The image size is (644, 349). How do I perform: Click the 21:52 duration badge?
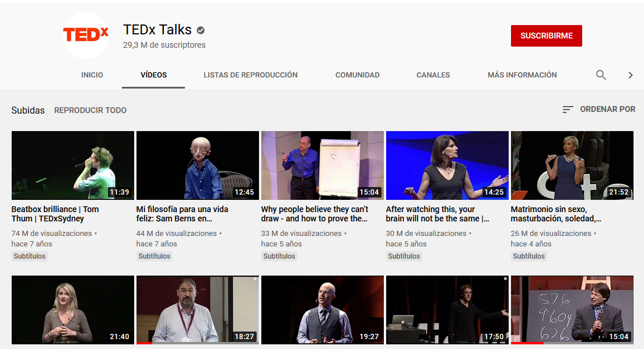coord(618,192)
